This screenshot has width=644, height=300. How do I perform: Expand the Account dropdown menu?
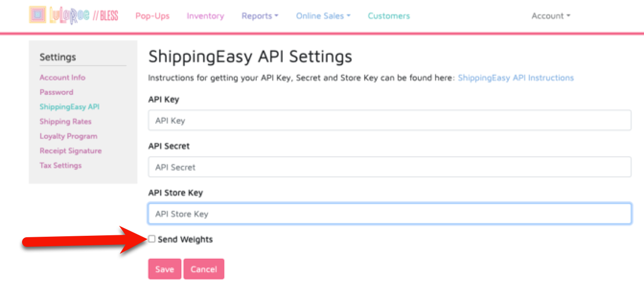coord(551,16)
